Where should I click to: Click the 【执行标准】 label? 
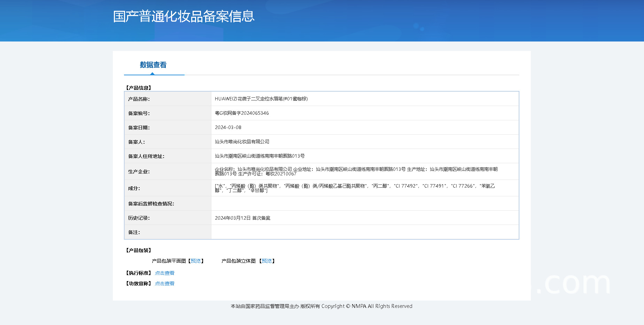(x=139, y=273)
